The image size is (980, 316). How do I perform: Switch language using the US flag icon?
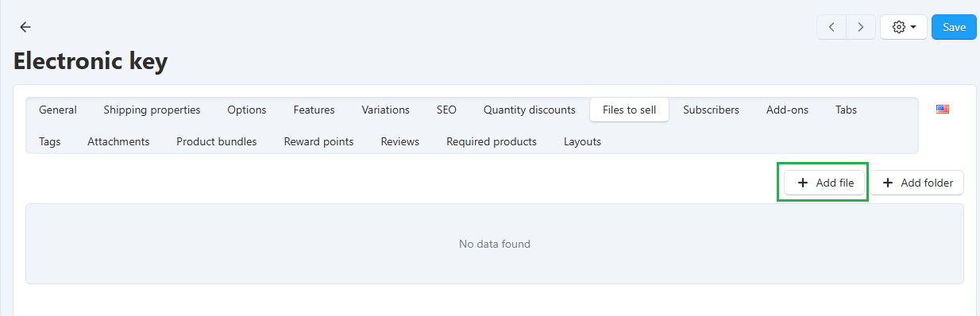[x=943, y=110]
